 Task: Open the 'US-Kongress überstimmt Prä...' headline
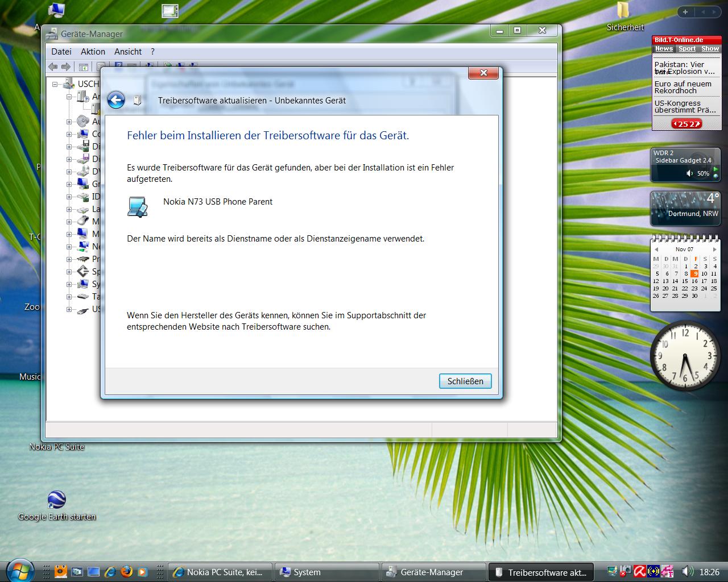point(685,107)
